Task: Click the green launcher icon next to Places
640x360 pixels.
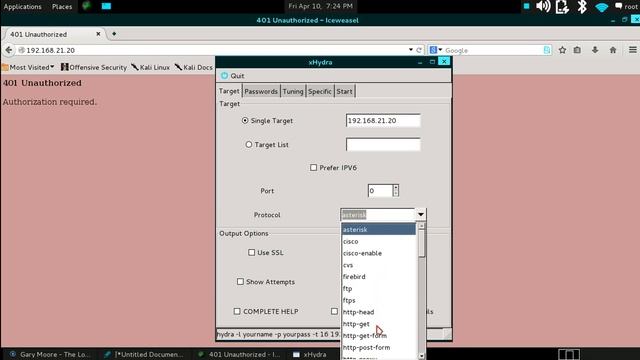Action: click(x=86, y=6)
